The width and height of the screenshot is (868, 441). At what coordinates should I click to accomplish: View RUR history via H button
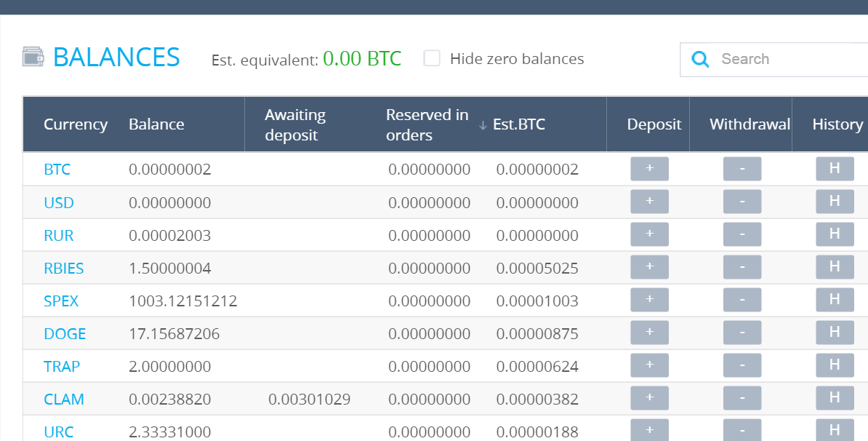(835, 234)
